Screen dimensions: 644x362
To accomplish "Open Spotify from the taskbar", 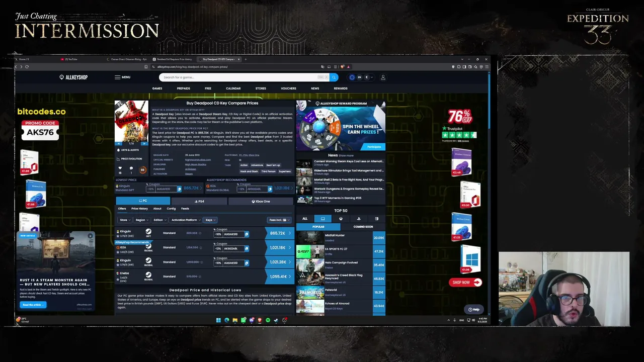I will pos(268,320).
